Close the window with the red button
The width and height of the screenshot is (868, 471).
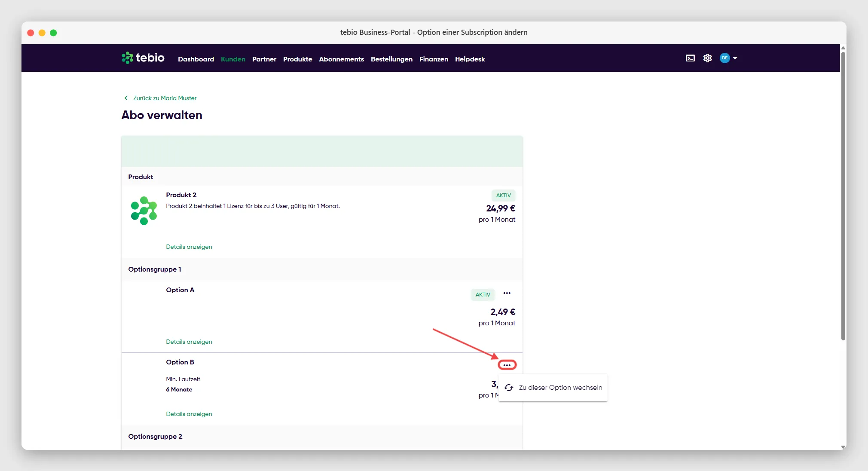click(x=31, y=33)
